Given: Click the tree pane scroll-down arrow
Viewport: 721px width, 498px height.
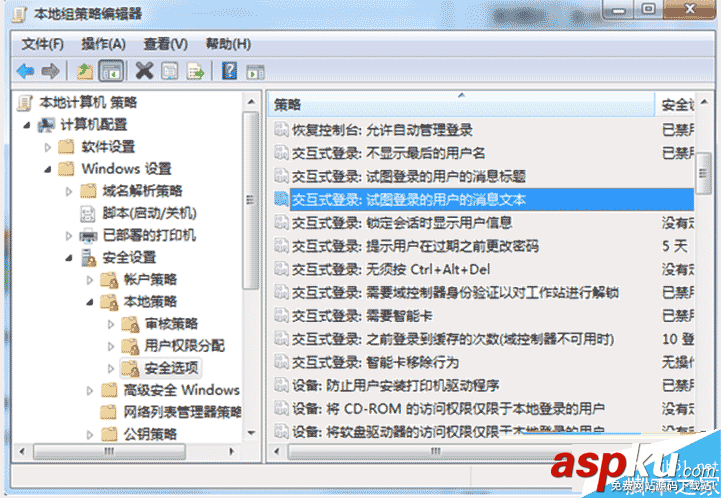Looking at the screenshot, I should coord(251,433).
